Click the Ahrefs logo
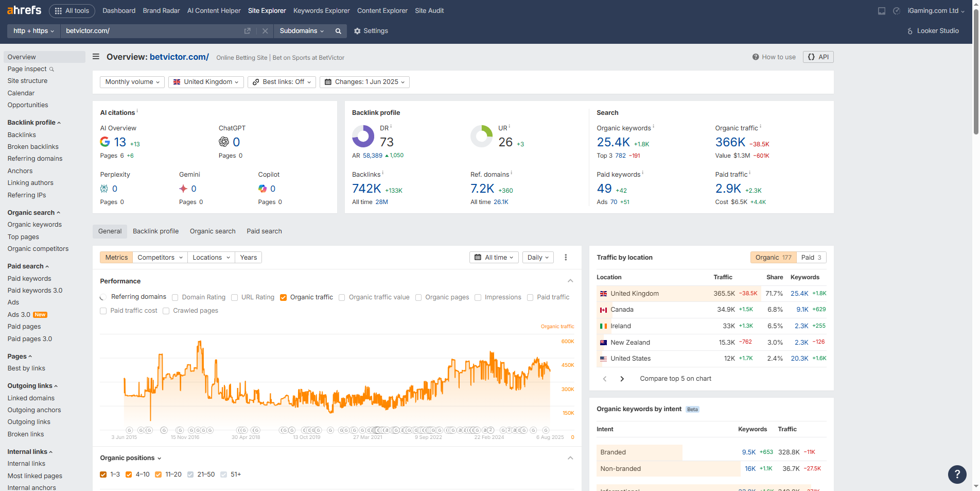This screenshot has width=980, height=491. click(x=24, y=10)
